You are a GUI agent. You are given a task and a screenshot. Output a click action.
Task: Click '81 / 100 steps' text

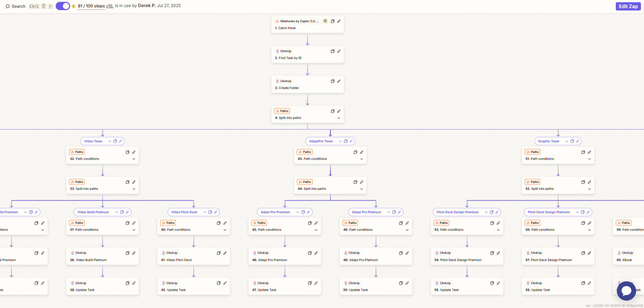click(x=91, y=6)
